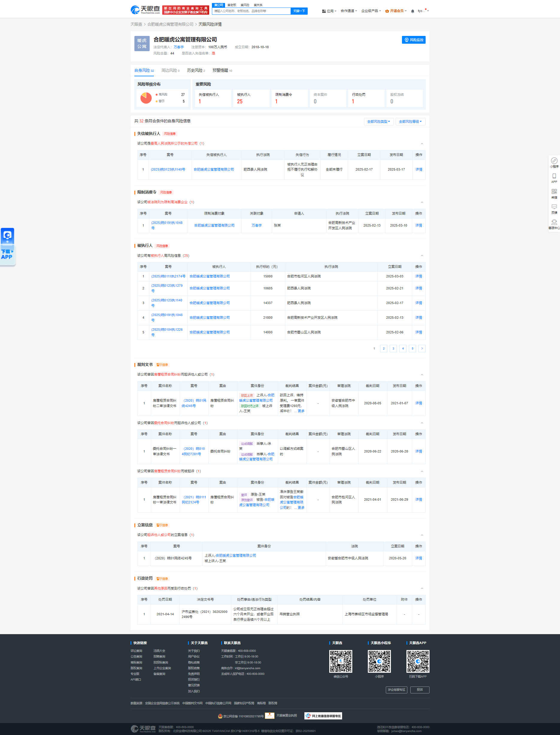The width and height of the screenshot is (560, 735).
Task: Go to page 5 of 被执行人
Action: point(412,349)
